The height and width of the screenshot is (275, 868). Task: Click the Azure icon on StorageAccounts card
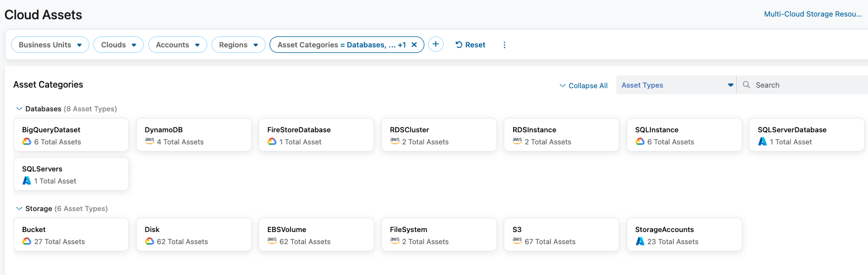640,241
